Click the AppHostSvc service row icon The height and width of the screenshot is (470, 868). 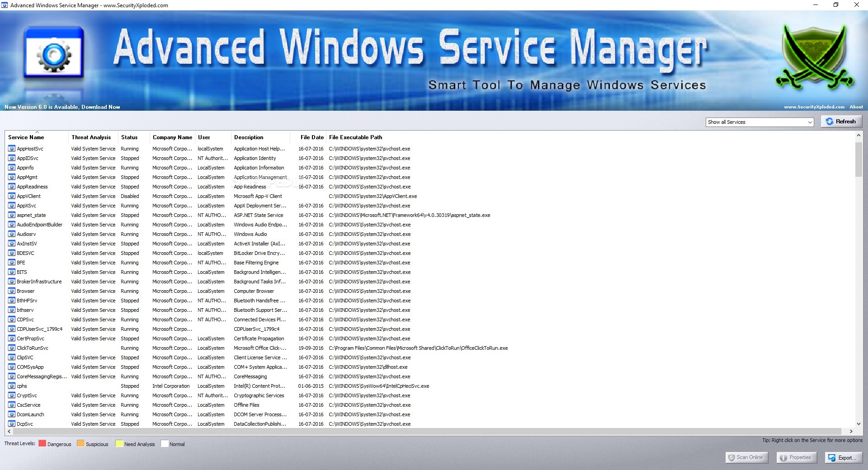point(12,148)
